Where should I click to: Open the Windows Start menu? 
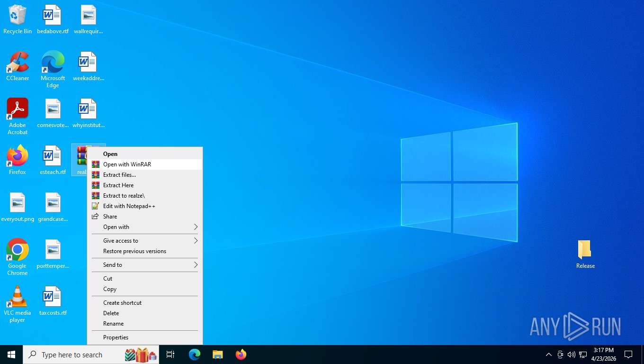[11, 355]
